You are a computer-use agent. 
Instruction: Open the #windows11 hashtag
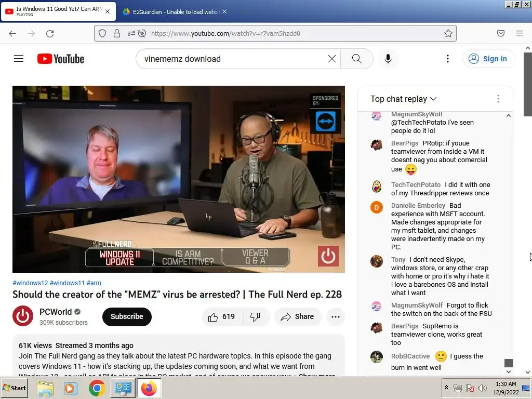(x=67, y=283)
